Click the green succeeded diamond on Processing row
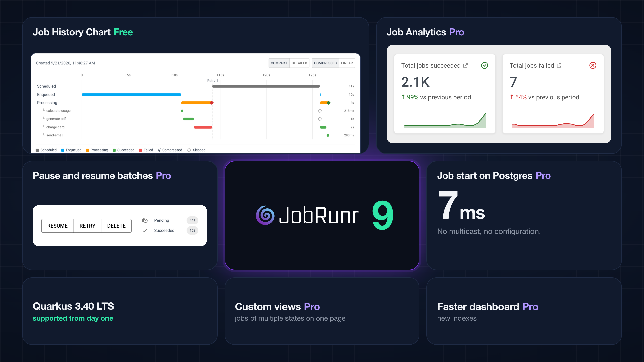The width and height of the screenshot is (644, 362). 329,103
